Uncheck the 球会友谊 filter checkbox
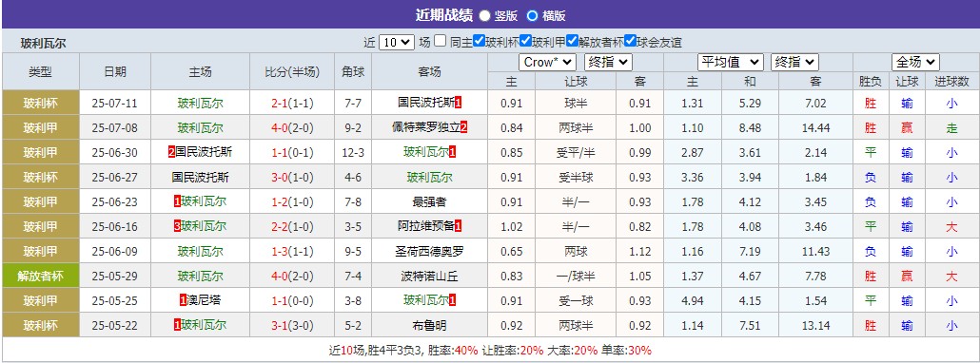The width and height of the screenshot is (980, 363). 630,41
